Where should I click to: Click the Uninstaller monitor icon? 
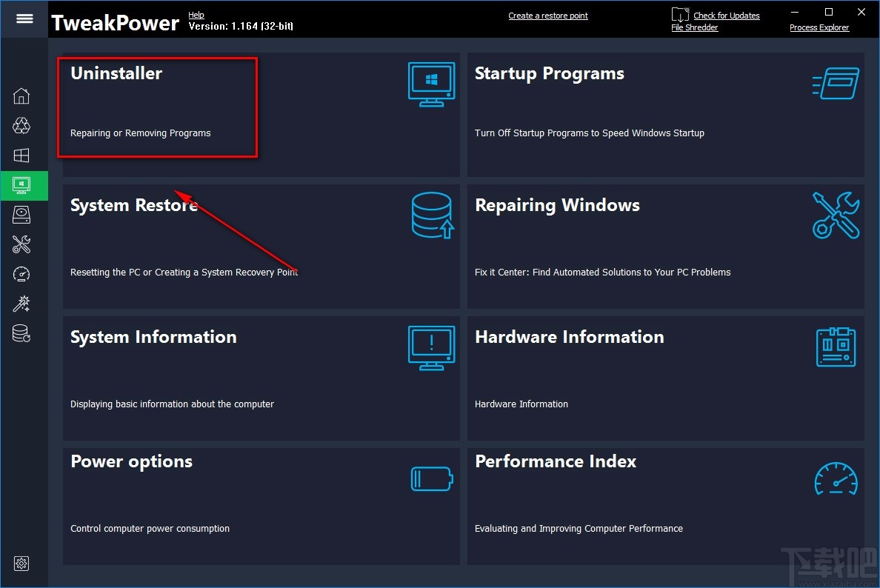click(x=431, y=84)
